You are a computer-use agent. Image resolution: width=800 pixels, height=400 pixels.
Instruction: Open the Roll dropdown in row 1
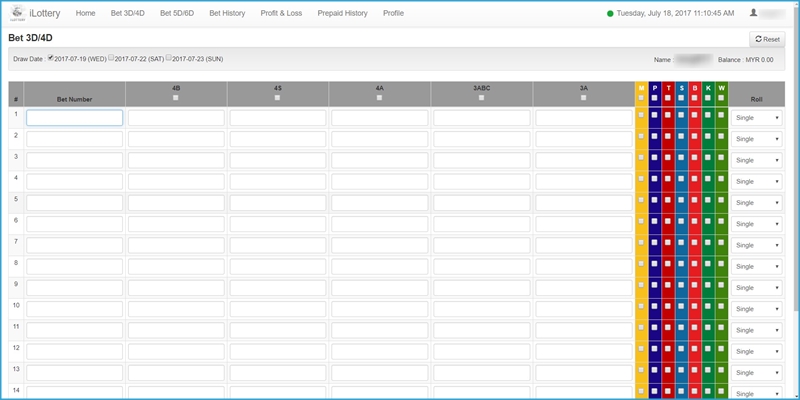pyautogui.click(x=757, y=118)
